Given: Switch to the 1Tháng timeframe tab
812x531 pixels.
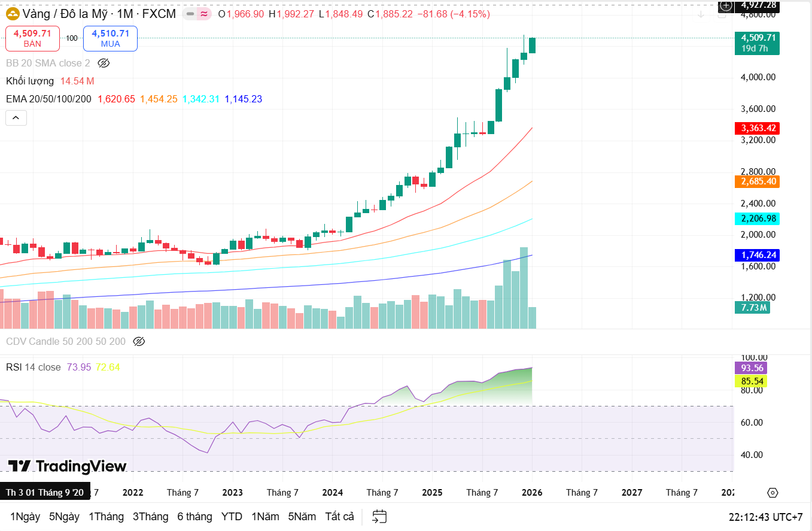Looking at the screenshot, I should point(106,515).
